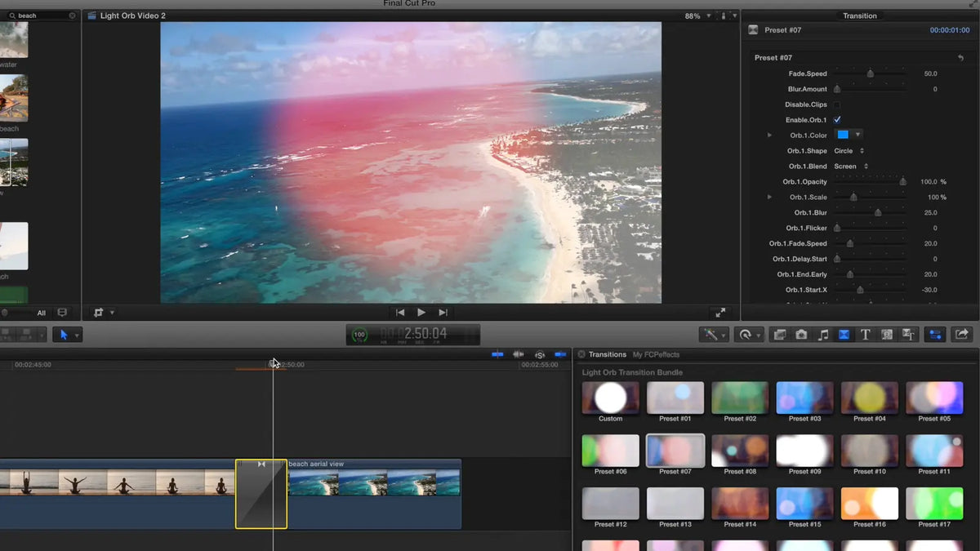The image size is (980, 551).
Task: Click the Share export icon
Action: [x=961, y=335]
